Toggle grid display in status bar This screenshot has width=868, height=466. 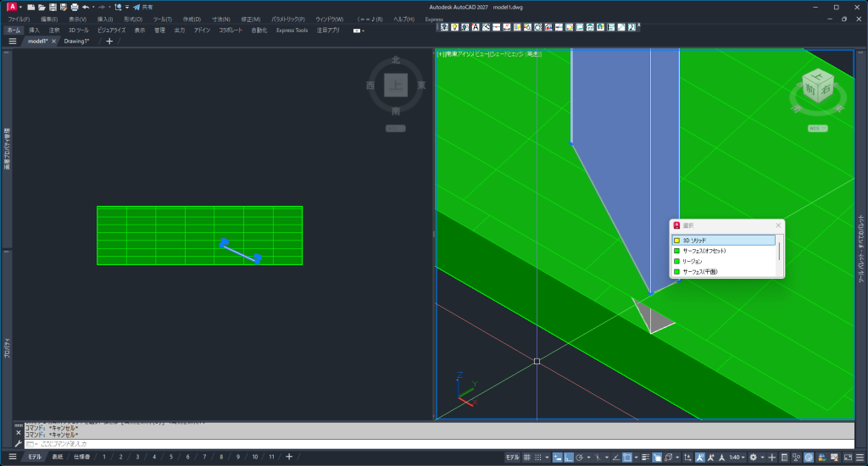(x=526, y=457)
